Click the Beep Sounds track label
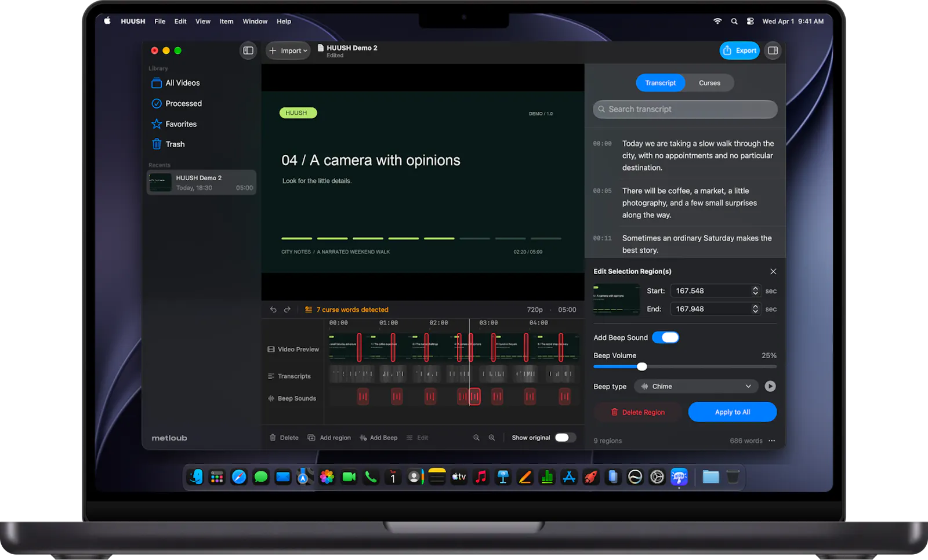Screen dimensions: 928x560 292,398
